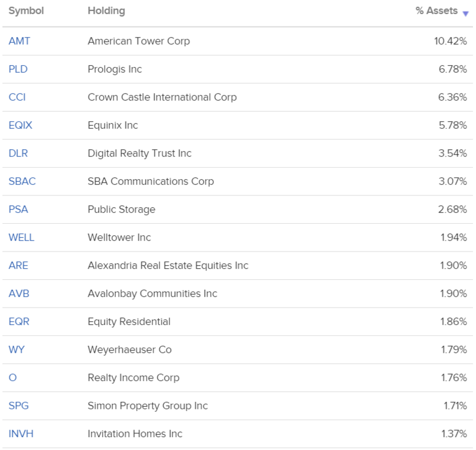Click the 6.78% asset value
The image size is (476, 450).
pos(453,69)
